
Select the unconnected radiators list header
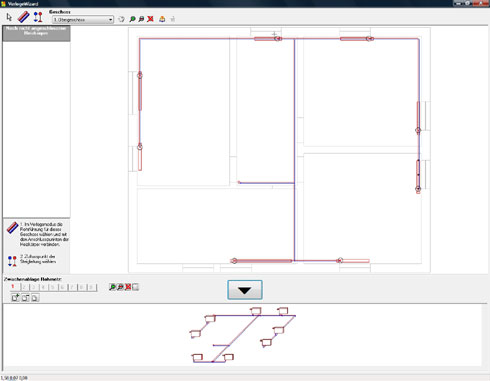click(x=36, y=33)
